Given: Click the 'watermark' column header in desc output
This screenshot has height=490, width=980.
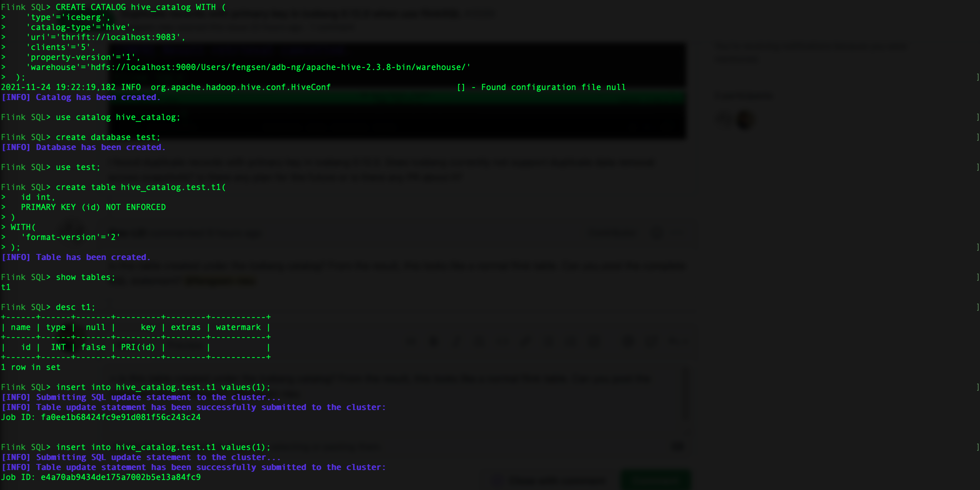Looking at the screenshot, I should [238, 327].
